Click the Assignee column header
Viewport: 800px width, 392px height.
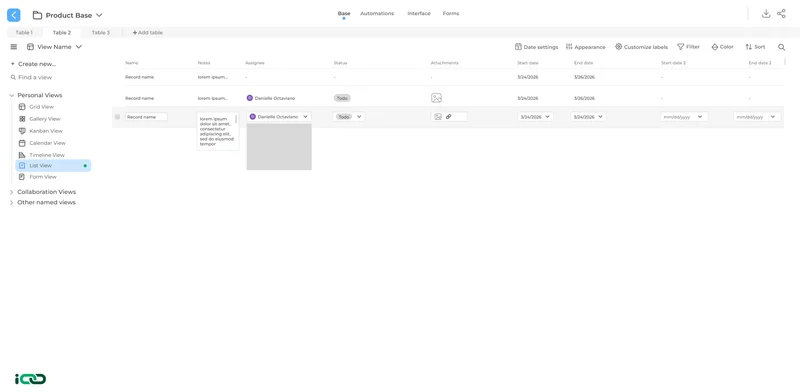(255, 63)
